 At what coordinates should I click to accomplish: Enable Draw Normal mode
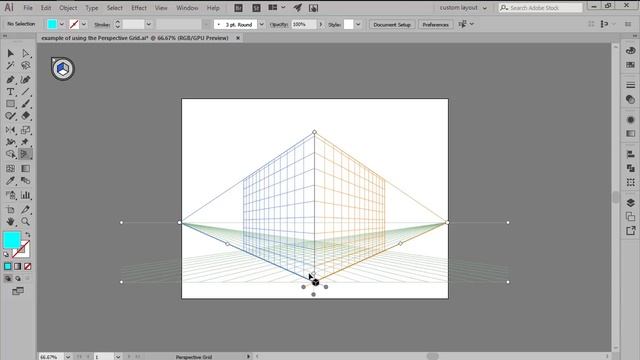(x=8, y=279)
